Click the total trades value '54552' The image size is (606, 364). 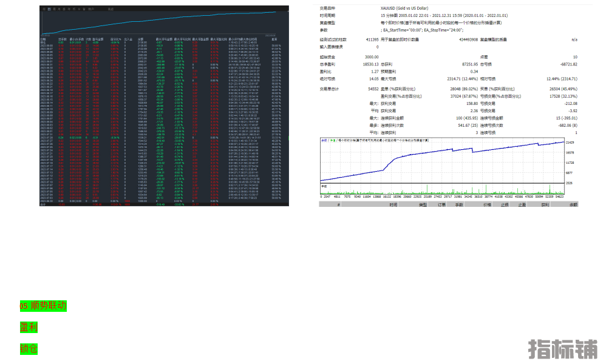tap(373, 89)
